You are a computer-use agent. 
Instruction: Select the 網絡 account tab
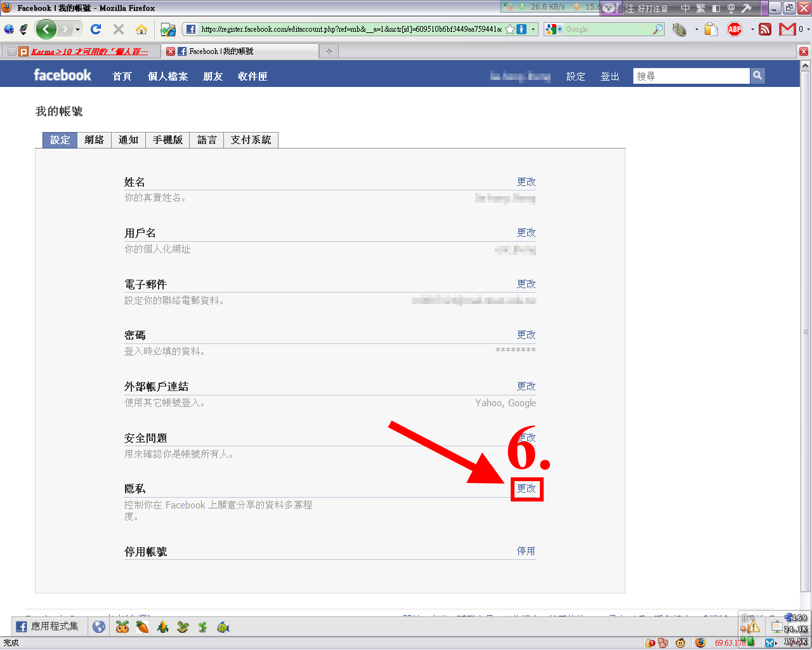tap(94, 140)
